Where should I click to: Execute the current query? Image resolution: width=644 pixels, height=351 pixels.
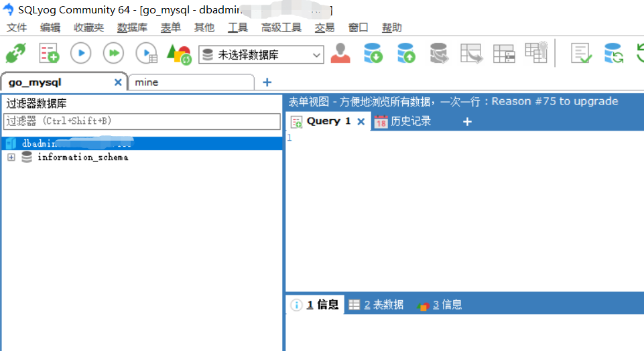click(x=81, y=54)
